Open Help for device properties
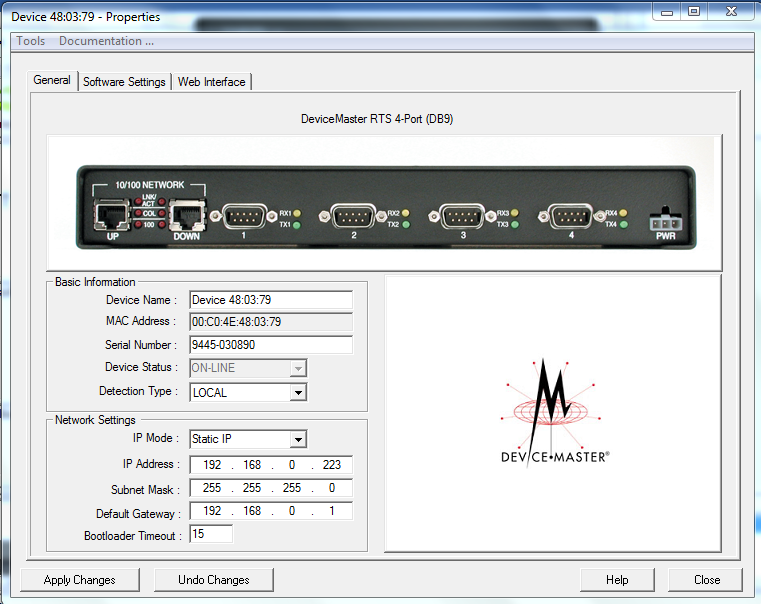The height and width of the screenshot is (604, 761). [617, 580]
